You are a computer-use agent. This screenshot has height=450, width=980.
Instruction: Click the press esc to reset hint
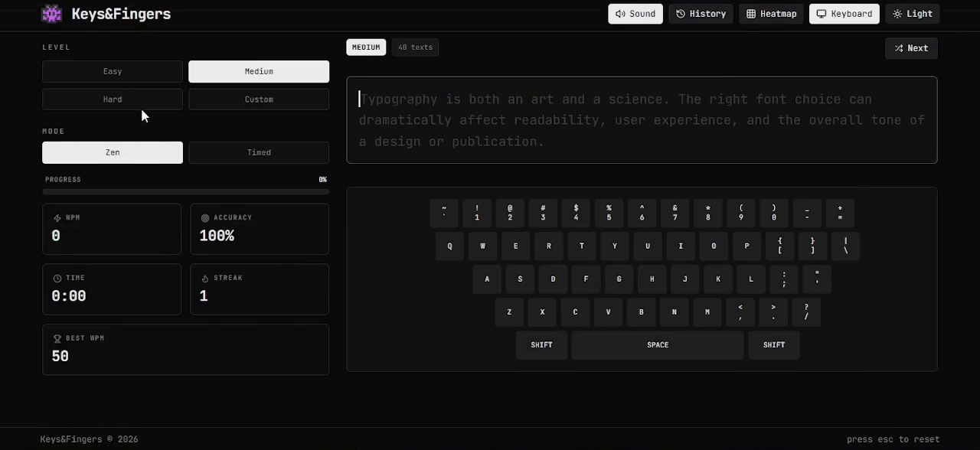click(893, 439)
